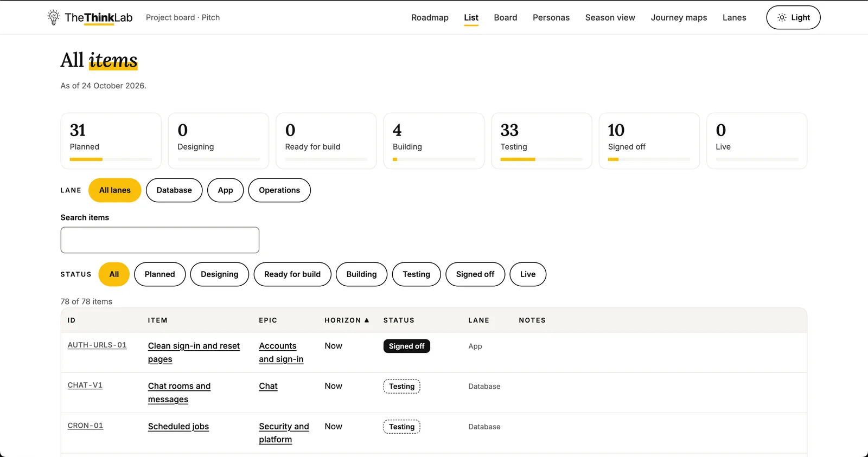The height and width of the screenshot is (457, 868).
Task: Click the Status column header
Action: click(x=399, y=320)
